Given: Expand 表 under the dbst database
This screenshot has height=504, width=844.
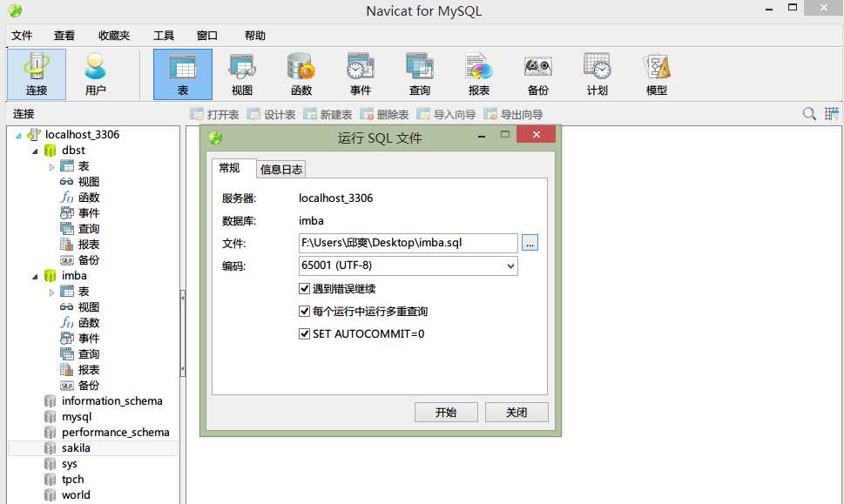Looking at the screenshot, I should coord(51,167).
